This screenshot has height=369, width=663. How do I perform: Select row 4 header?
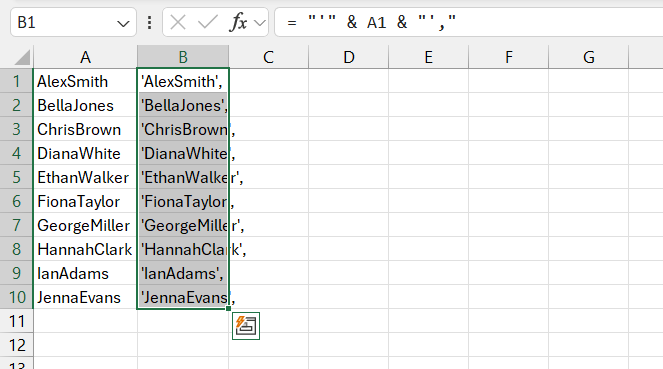pos(16,153)
